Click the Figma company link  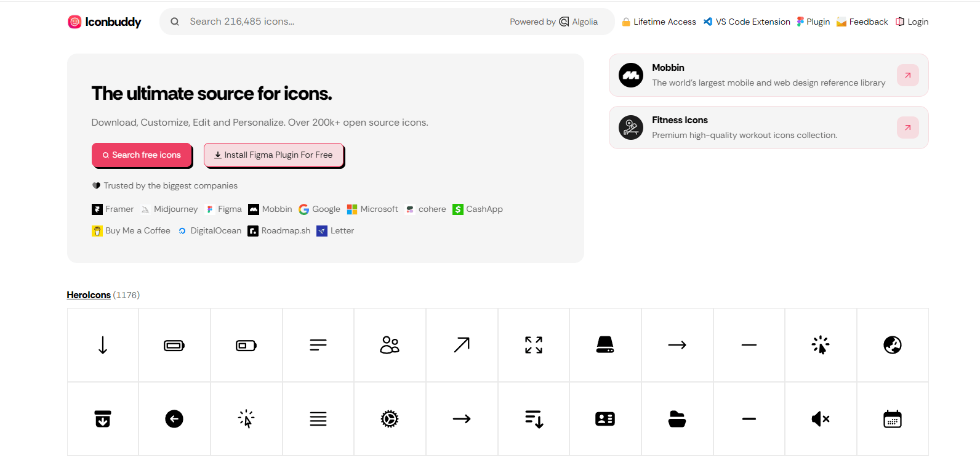(223, 209)
